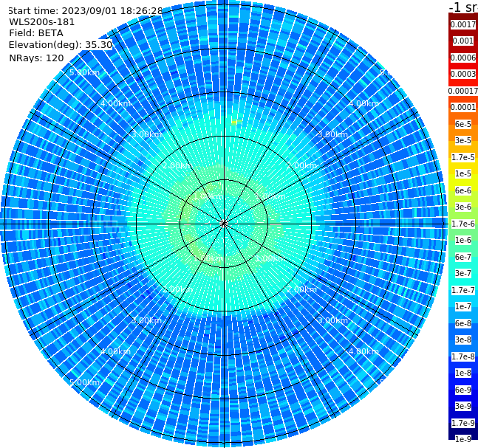The image size is (478, 448).
Task: Click the yellow high-backscatter spot in the plot
Action: click(x=234, y=123)
